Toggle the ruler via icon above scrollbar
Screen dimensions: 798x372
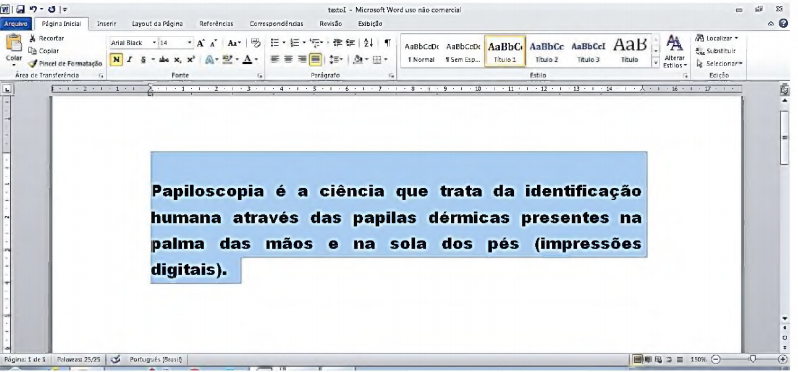[784, 90]
